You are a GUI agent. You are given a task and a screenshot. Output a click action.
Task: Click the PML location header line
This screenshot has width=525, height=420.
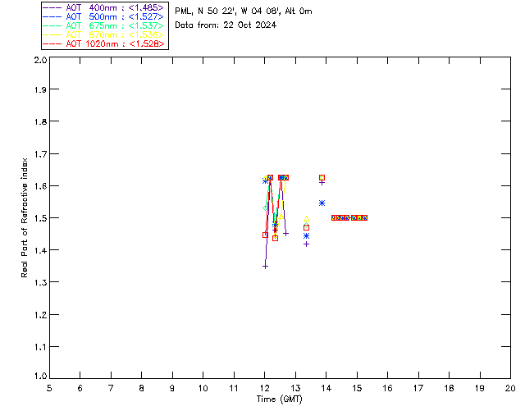coord(244,11)
